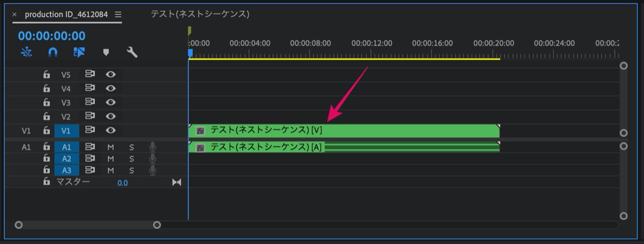Image resolution: width=644 pixels, height=244 pixels.
Task: Click the time ruler at 00:00:12:00
Action: (372, 44)
